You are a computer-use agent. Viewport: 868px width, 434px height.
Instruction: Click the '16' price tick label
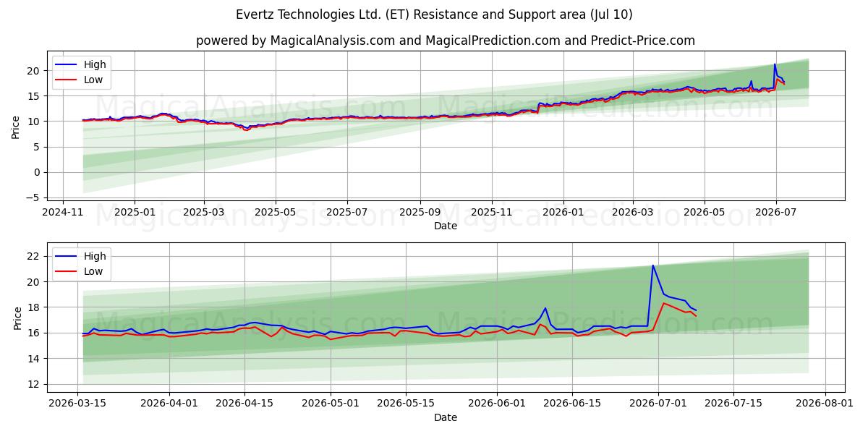[35, 333]
